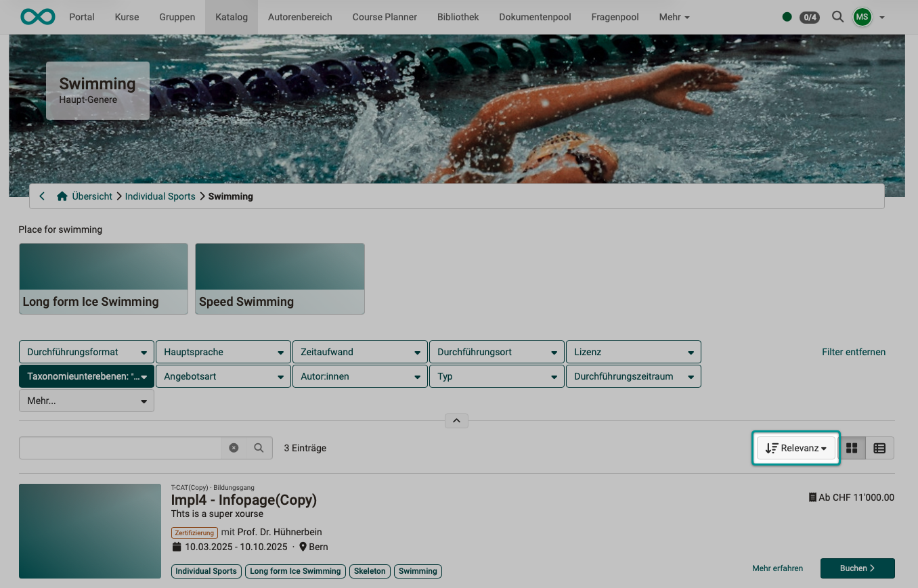Click Filter entfernen to clear all filters

tap(854, 352)
